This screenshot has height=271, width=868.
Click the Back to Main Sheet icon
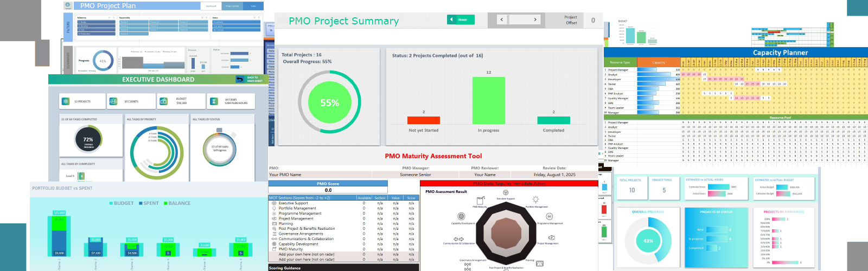240,79
